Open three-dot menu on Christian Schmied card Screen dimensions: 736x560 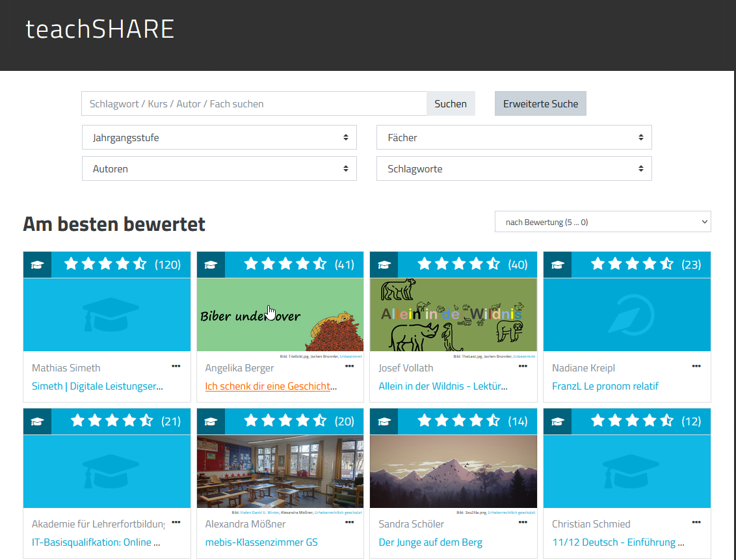tap(696, 522)
